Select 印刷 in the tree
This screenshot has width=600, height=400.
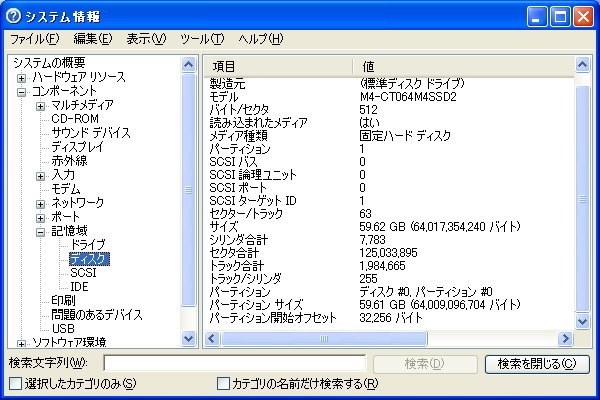[63, 300]
